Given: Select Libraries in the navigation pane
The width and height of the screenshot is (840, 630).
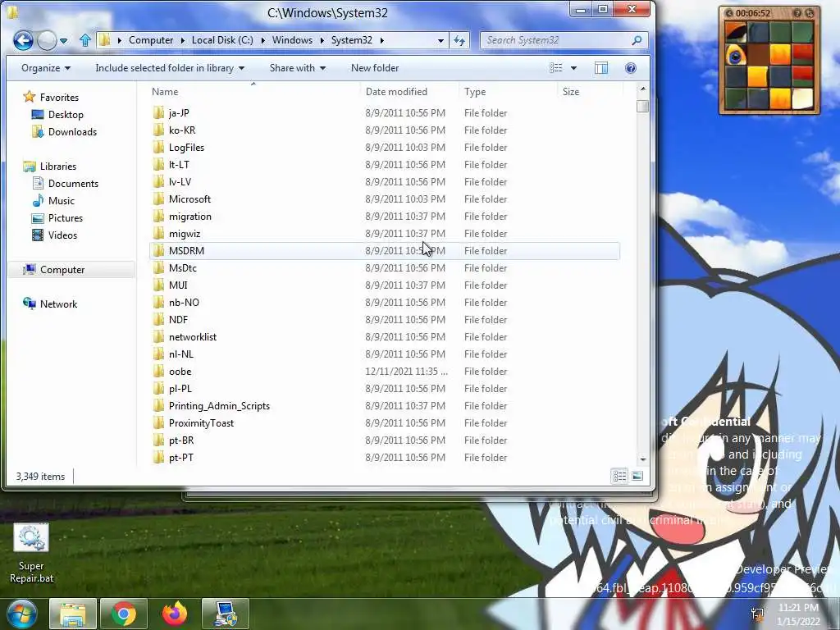Looking at the screenshot, I should (58, 166).
